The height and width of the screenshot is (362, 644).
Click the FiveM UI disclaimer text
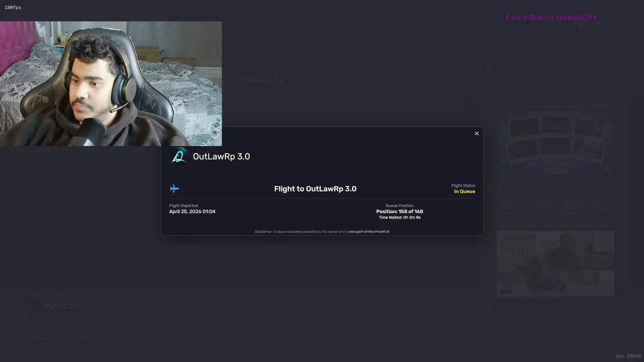coord(322,232)
